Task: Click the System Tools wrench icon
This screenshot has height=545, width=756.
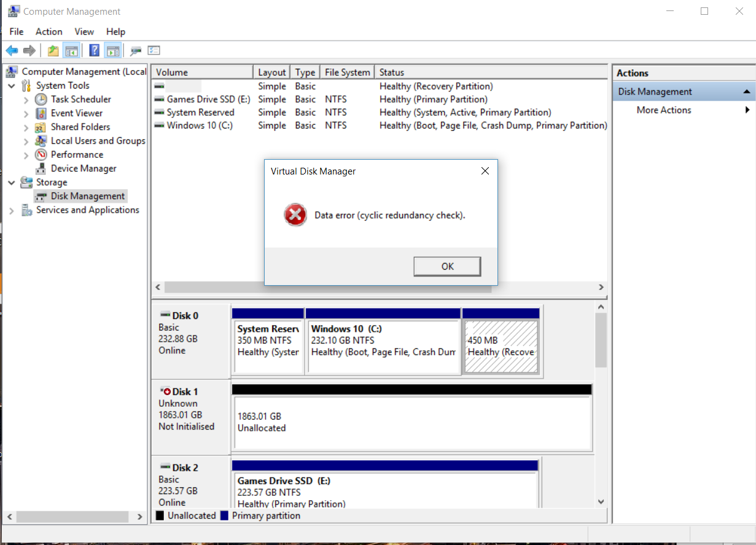Action: pos(26,85)
